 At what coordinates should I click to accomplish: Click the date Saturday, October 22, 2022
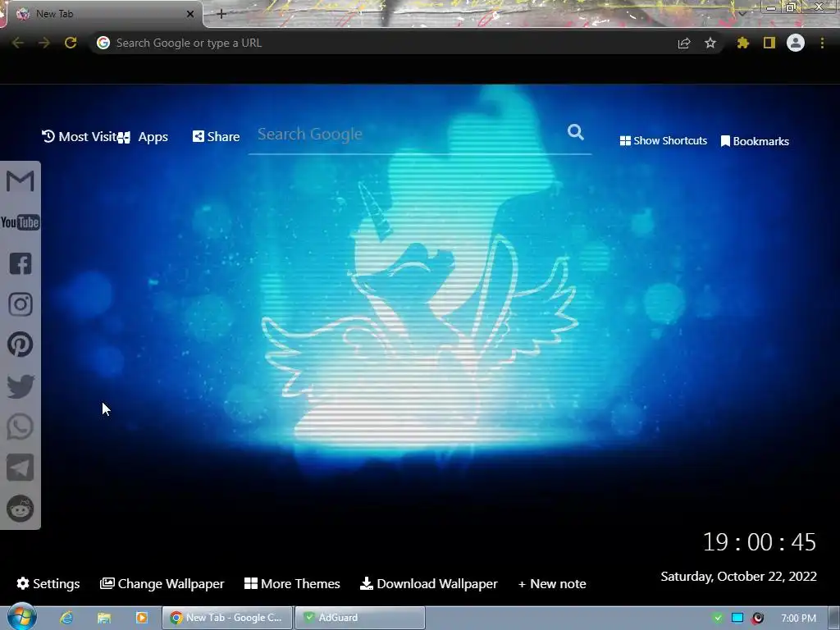coord(739,577)
